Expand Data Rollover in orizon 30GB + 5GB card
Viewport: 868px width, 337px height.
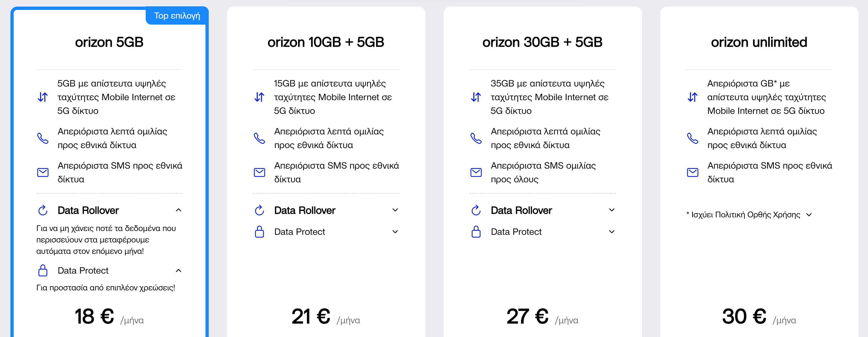pyautogui.click(x=612, y=210)
